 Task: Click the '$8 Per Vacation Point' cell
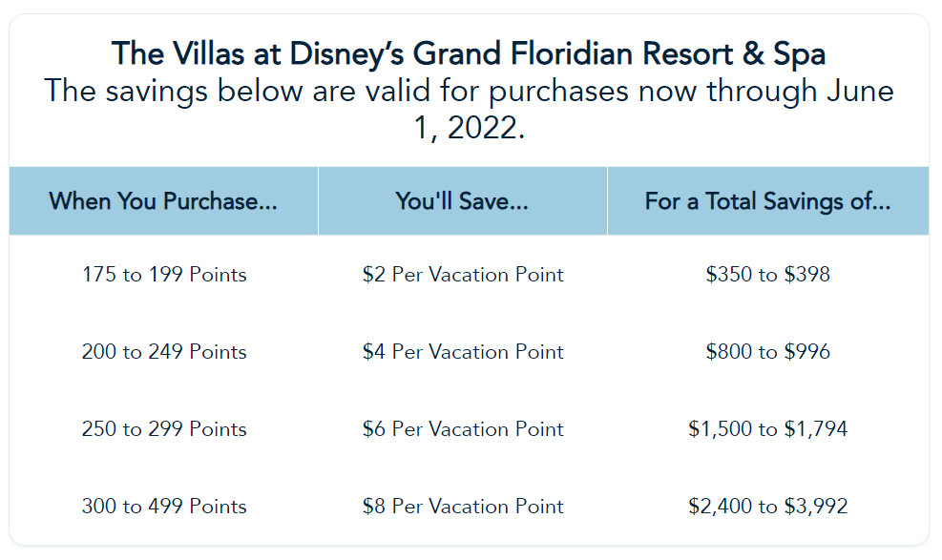pos(463,507)
